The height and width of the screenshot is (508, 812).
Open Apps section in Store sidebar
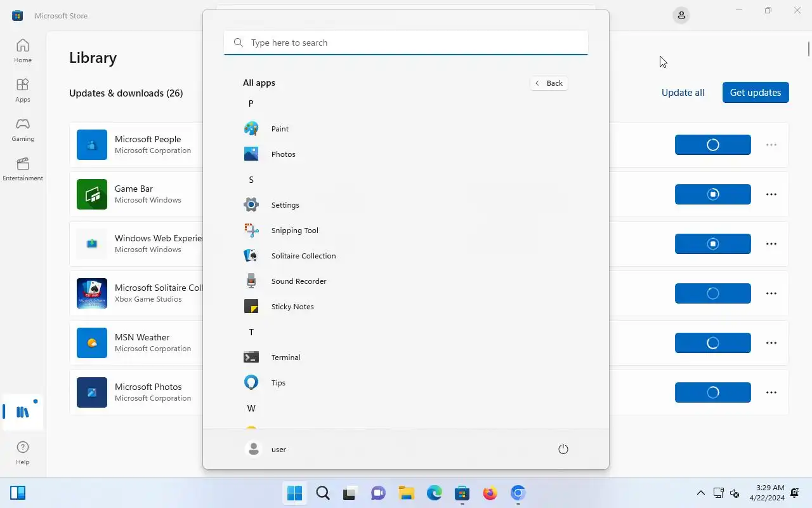click(23, 90)
